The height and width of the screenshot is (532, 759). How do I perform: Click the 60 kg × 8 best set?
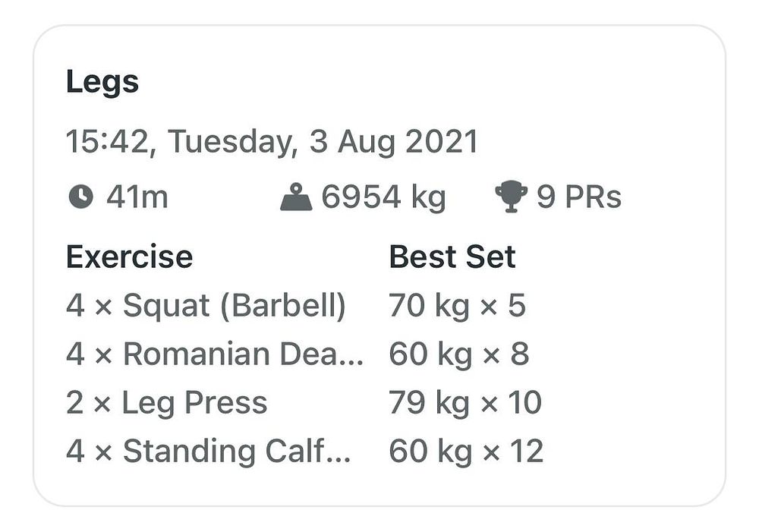(x=459, y=354)
